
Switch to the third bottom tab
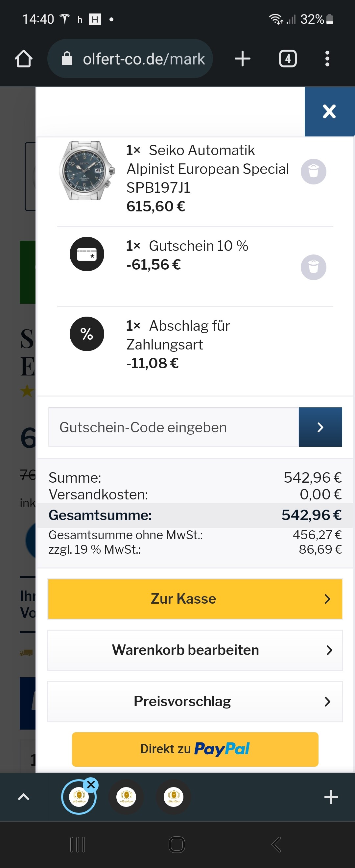174,797
